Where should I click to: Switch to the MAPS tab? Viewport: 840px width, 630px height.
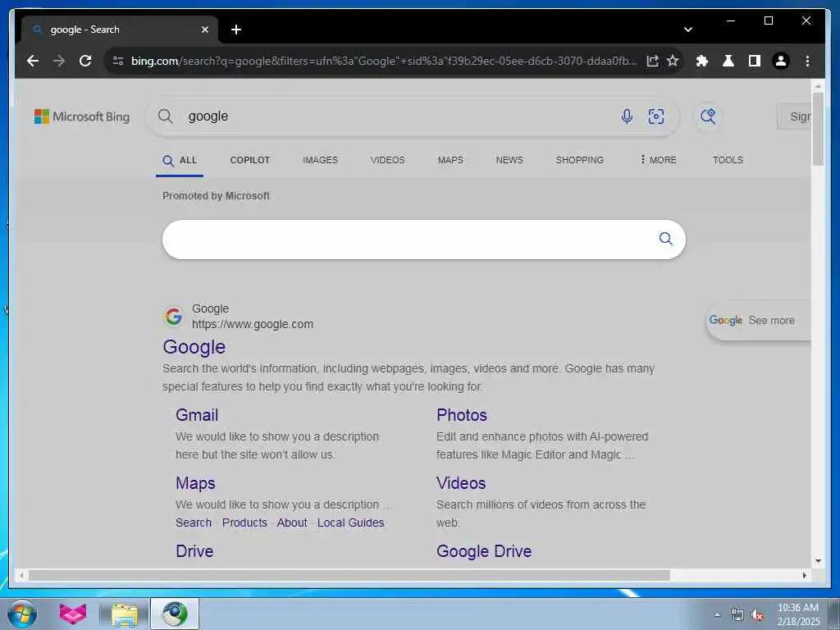(450, 160)
